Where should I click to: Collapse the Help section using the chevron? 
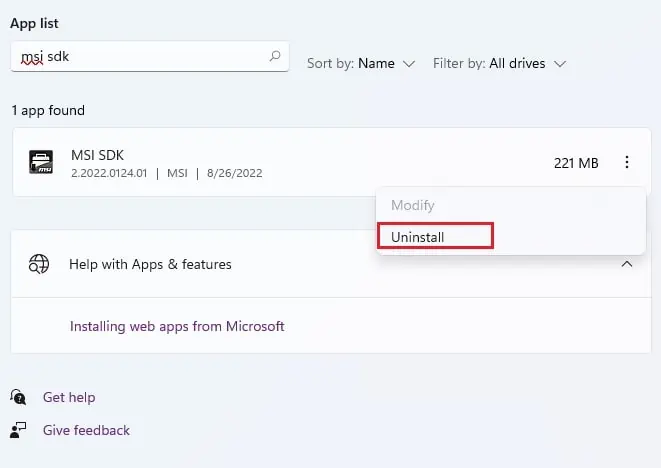(x=627, y=264)
